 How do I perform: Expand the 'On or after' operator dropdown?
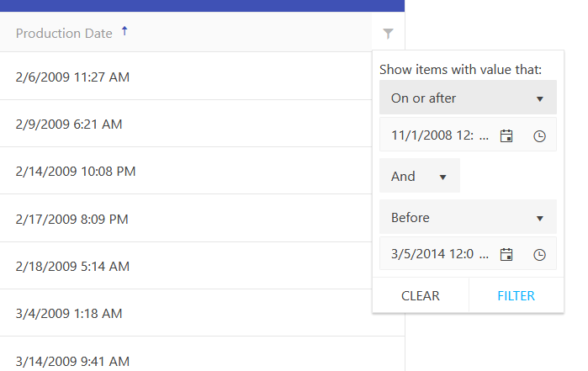click(x=468, y=98)
